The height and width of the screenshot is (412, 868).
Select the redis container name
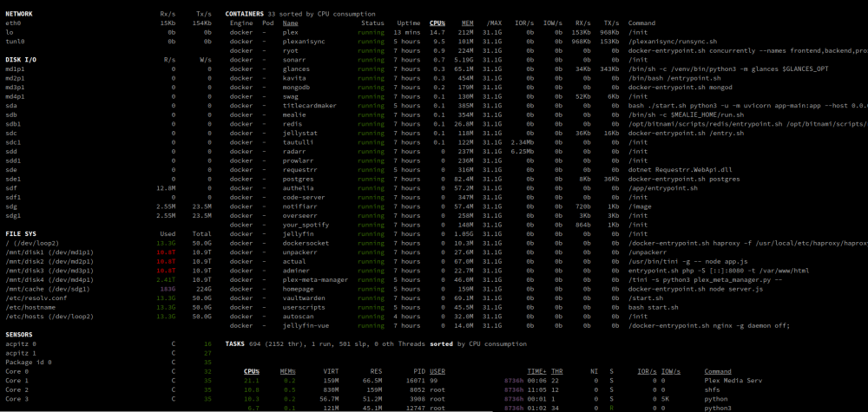293,124
